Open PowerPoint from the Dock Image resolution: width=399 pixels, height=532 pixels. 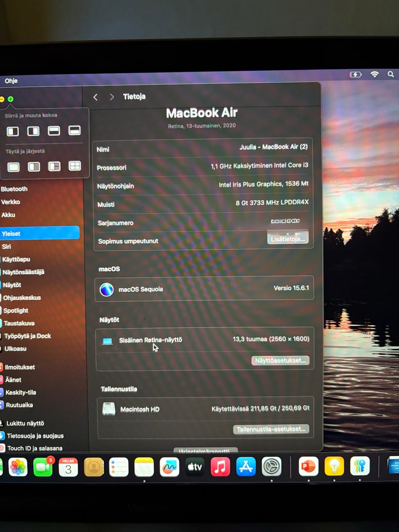click(x=308, y=466)
